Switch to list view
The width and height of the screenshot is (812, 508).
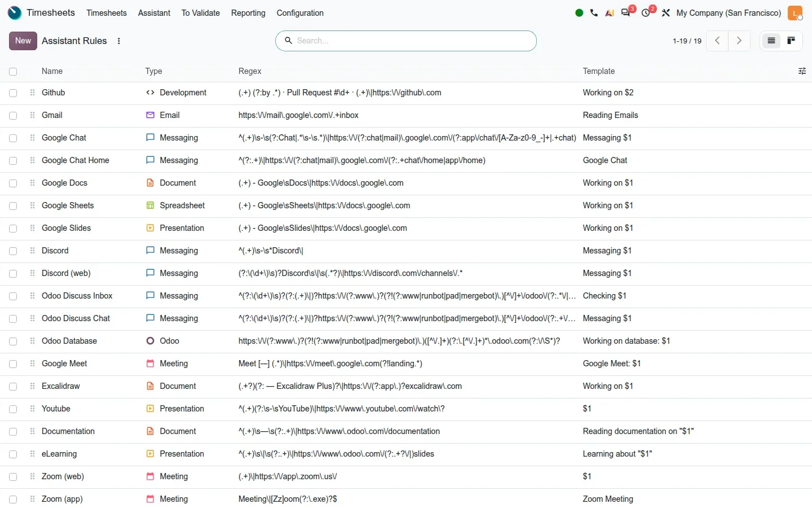[771, 41]
